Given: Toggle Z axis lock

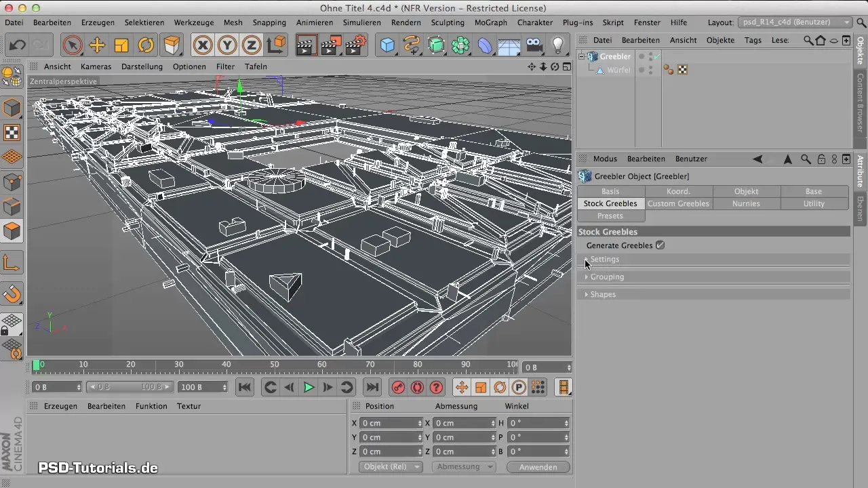Looking at the screenshot, I should 252,45.
